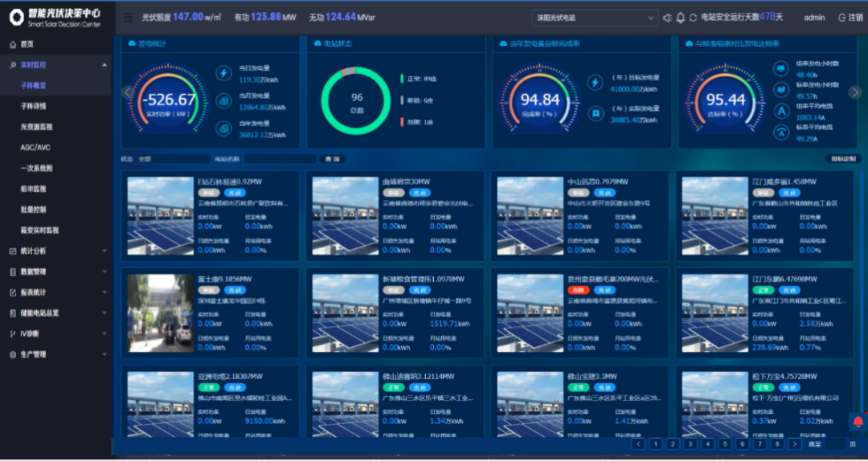Image resolution: width=868 pixels, height=461 pixels.
Task: Select the 子阵详情 menu item
Action: tap(34, 106)
